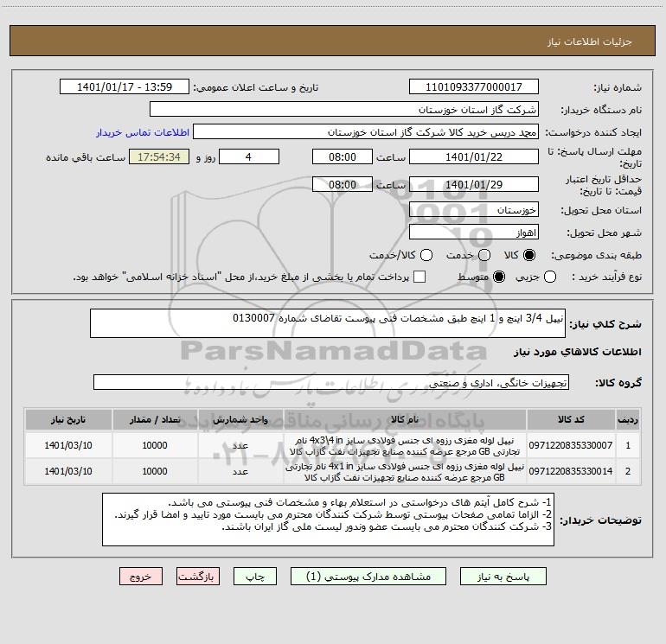This screenshot has height=644, width=666.
Task: Click the request creator name field
Action: (x=366, y=132)
